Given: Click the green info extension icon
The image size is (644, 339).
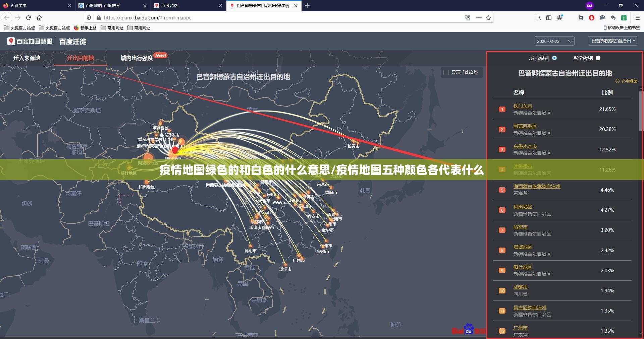Looking at the screenshot, I should point(624,18).
